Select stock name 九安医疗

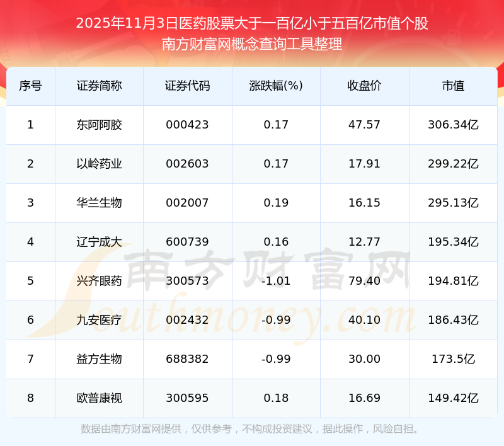(99, 320)
